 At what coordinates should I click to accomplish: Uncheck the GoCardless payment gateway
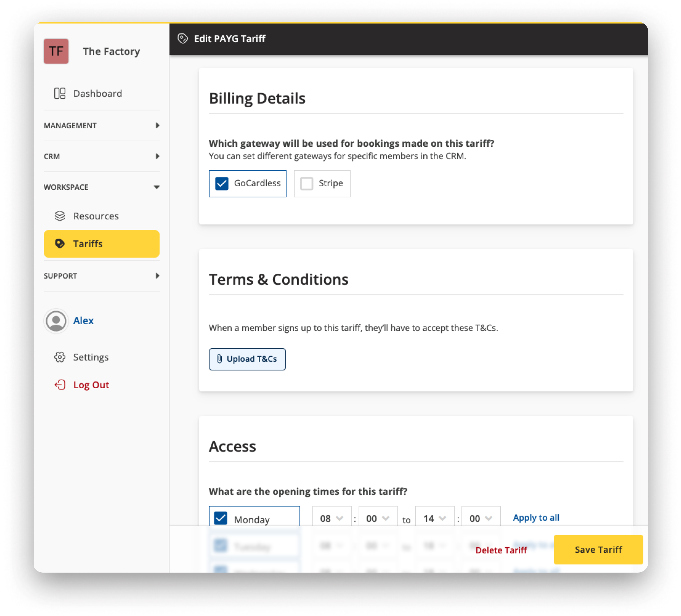[222, 184]
